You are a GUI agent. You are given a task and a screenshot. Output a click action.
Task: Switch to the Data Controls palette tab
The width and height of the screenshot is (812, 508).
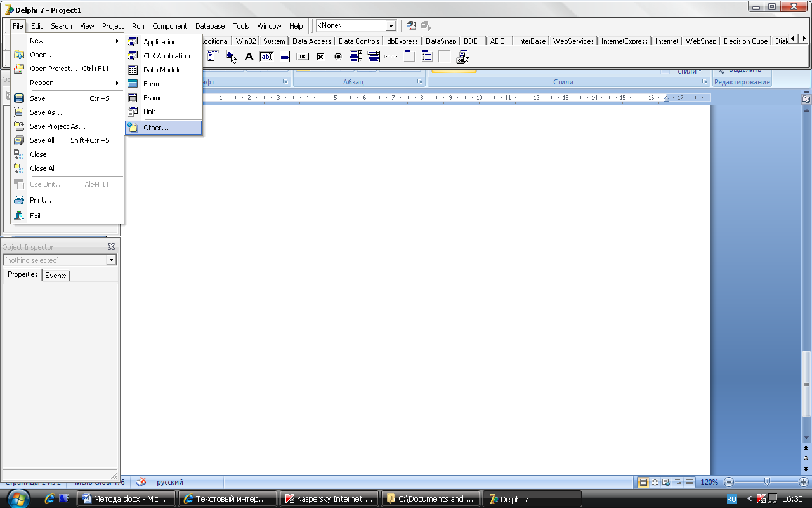359,41
